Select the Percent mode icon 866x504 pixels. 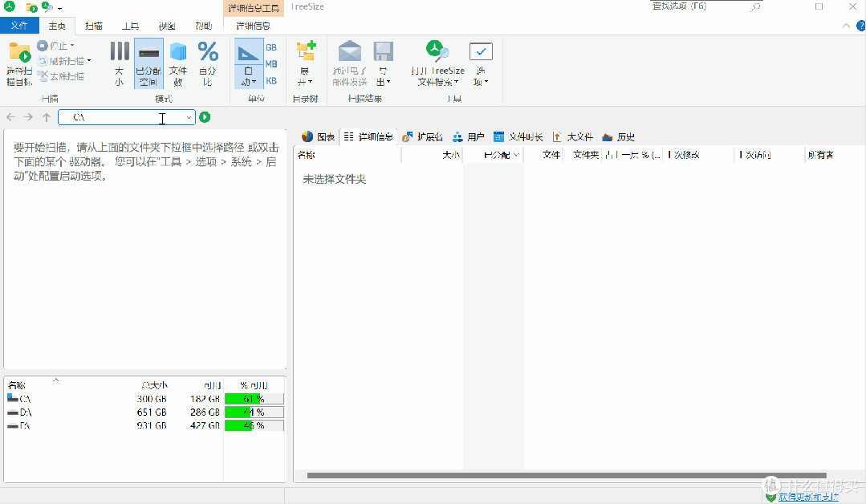click(x=208, y=52)
